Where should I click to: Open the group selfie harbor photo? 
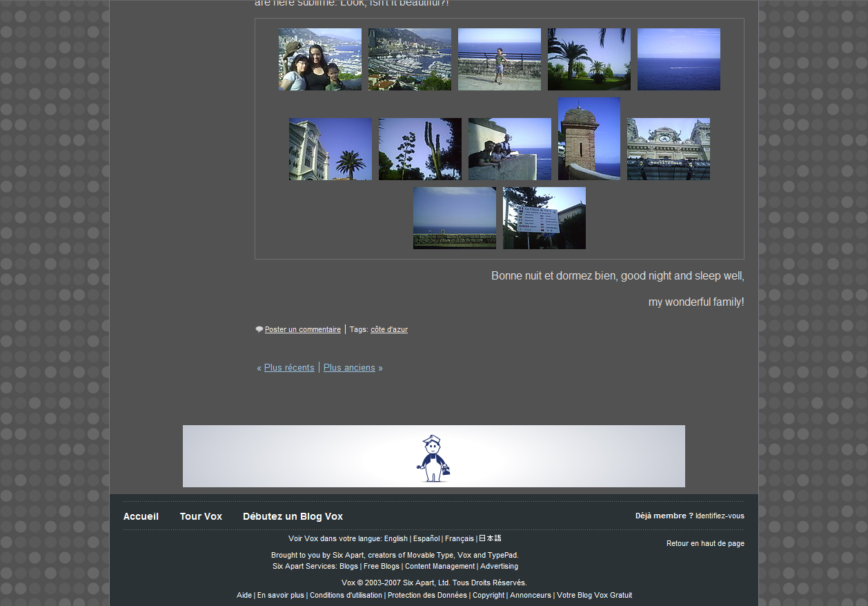(319, 59)
